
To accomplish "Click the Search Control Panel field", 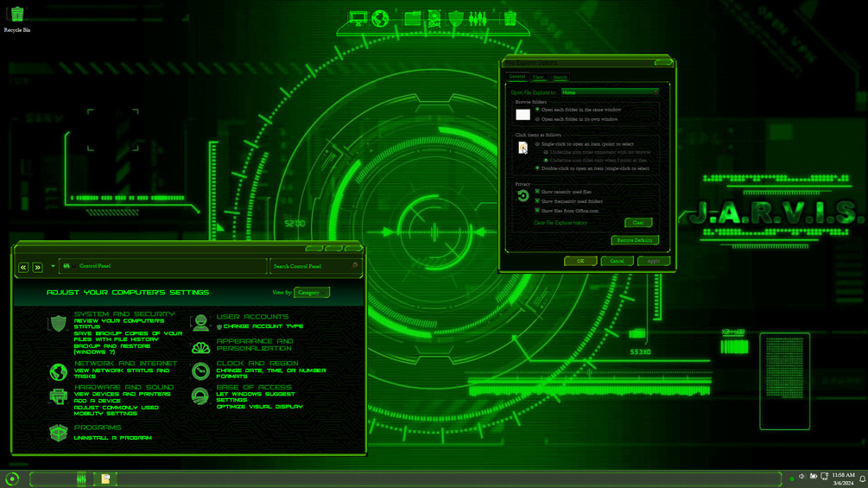I will 315,266.
